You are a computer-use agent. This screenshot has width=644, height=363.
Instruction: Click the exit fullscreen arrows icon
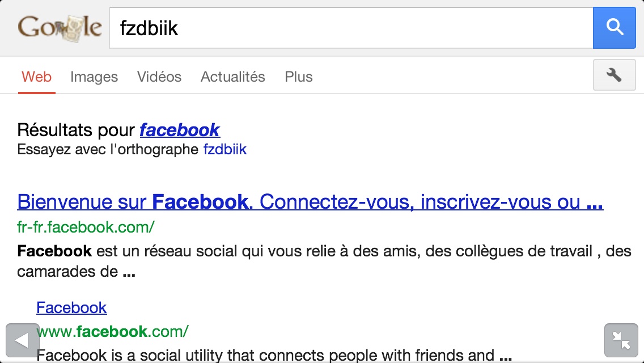pos(621,340)
